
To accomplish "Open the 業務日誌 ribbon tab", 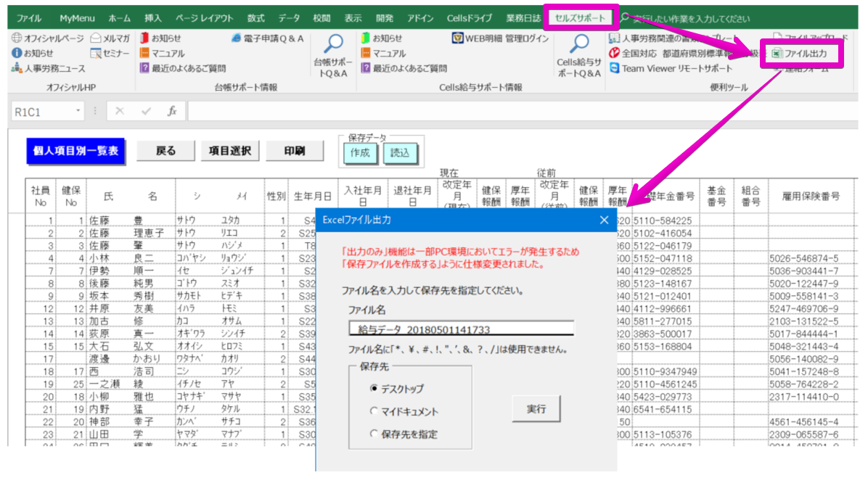I will [523, 18].
